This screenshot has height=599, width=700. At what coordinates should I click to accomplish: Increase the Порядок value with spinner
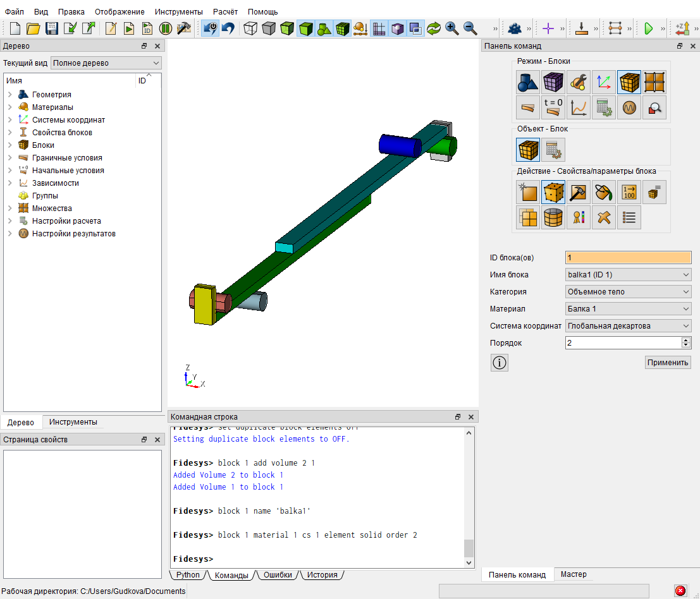click(x=686, y=340)
